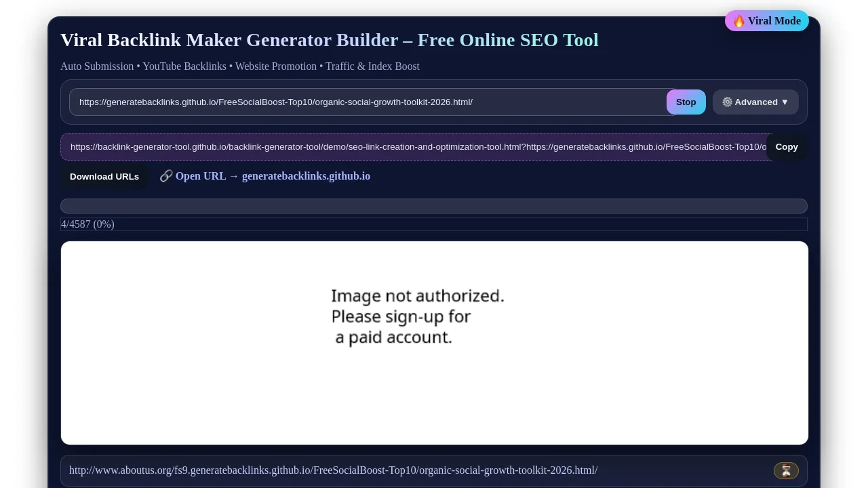Expand the Advanced options dropdown
868x488 pixels.
click(755, 102)
